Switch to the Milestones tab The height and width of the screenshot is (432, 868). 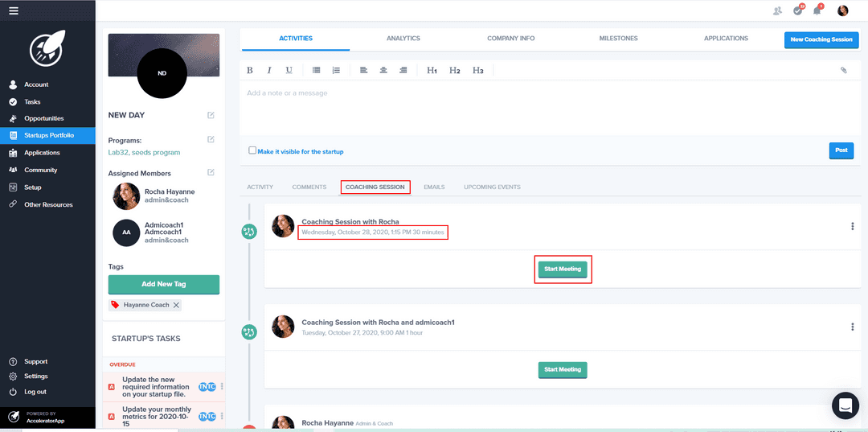pyautogui.click(x=618, y=39)
